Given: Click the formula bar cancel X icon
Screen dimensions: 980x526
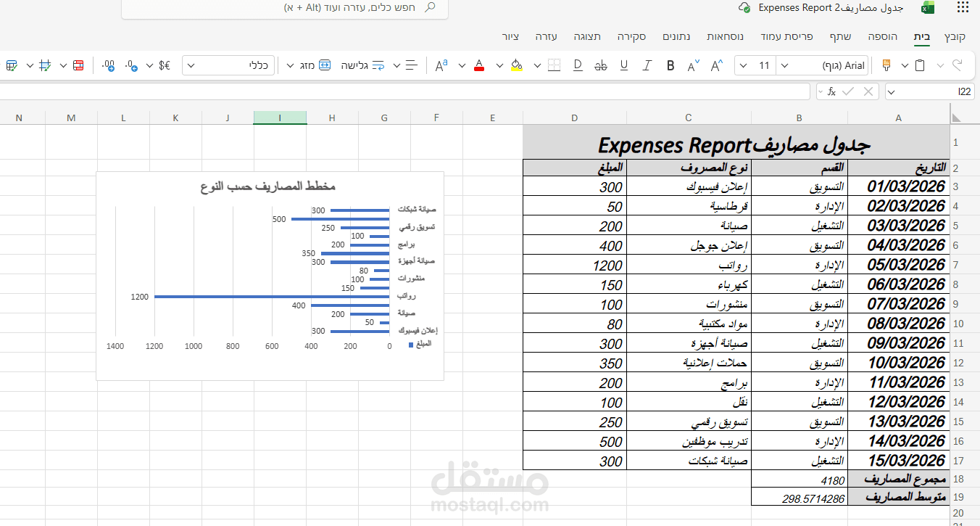Looking at the screenshot, I should 868,91.
